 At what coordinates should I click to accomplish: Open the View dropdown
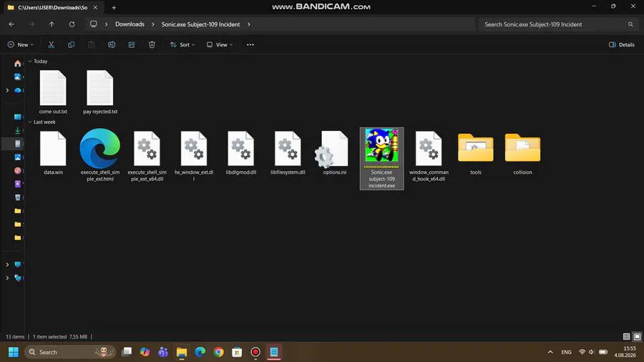pos(220,45)
